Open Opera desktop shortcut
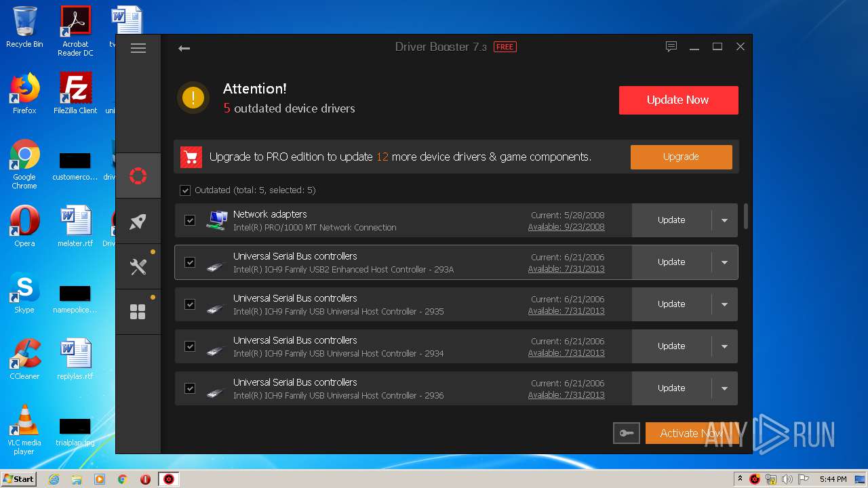 click(24, 226)
